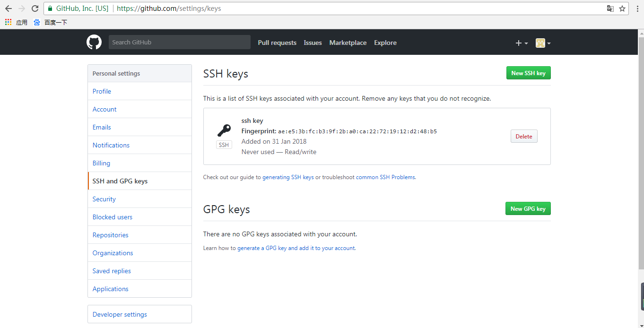The width and height of the screenshot is (644, 328).
Task: Open the user avatar menu
Action: tap(543, 43)
